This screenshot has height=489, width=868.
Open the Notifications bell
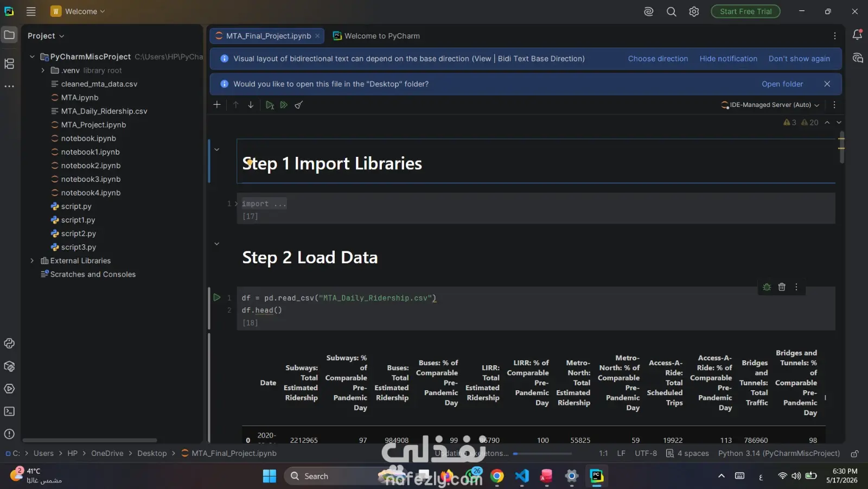[x=857, y=35]
